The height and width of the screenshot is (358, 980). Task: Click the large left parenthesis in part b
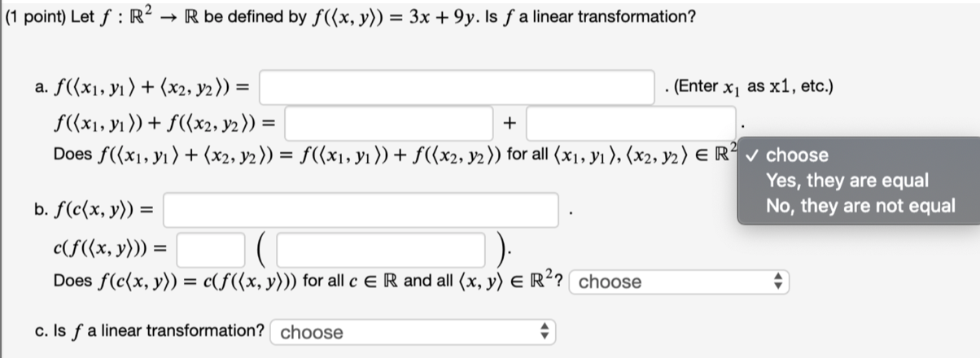tap(262, 248)
